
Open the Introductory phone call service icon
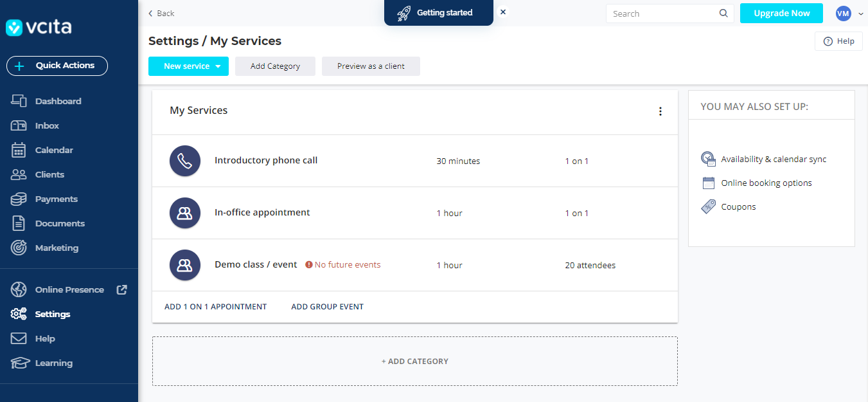[184, 161]
